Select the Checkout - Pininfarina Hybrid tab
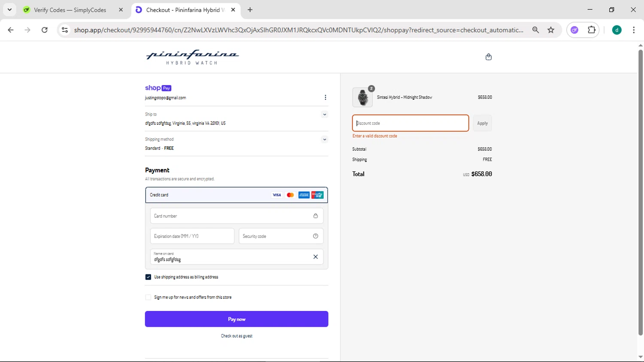 (x=185, y=10)
